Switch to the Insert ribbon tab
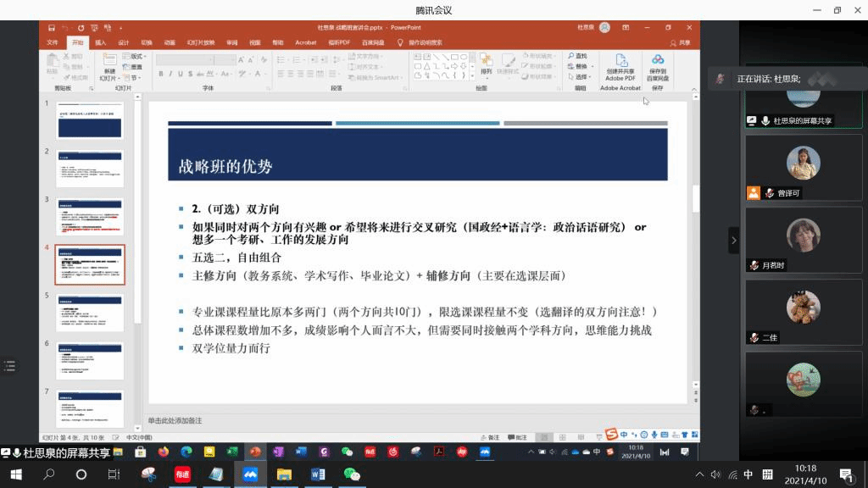 pyautogui.click(x=101, y=42)
